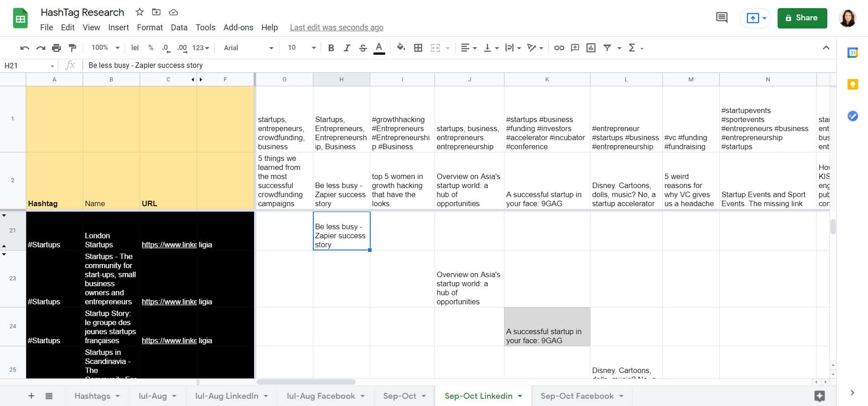Click the Move to folder icon

pyautogui.click(x=156, y=12)
